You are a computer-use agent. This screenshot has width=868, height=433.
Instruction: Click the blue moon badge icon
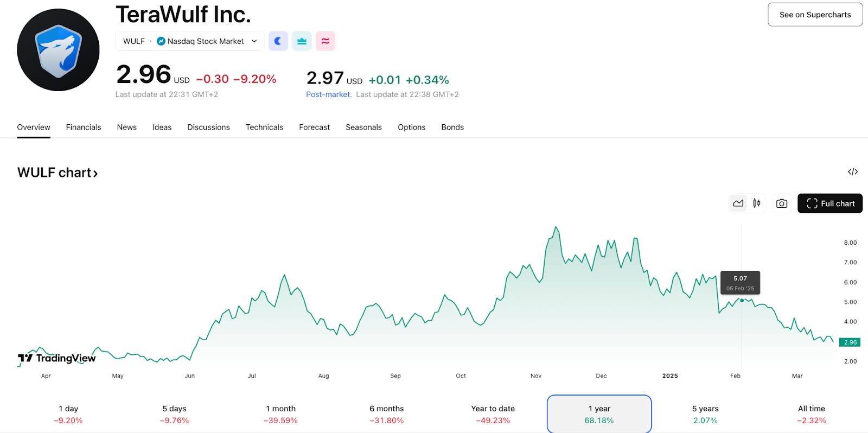[278, 41]
